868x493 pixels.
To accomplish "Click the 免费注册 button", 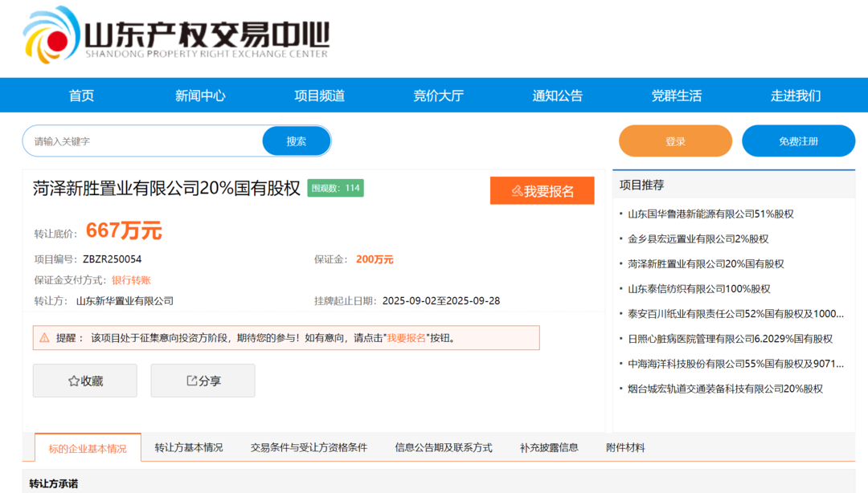I will point(798,141).
